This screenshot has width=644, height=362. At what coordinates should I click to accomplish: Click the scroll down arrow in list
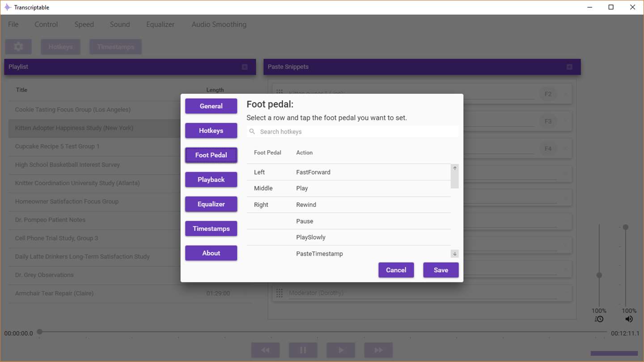point(454,254)
